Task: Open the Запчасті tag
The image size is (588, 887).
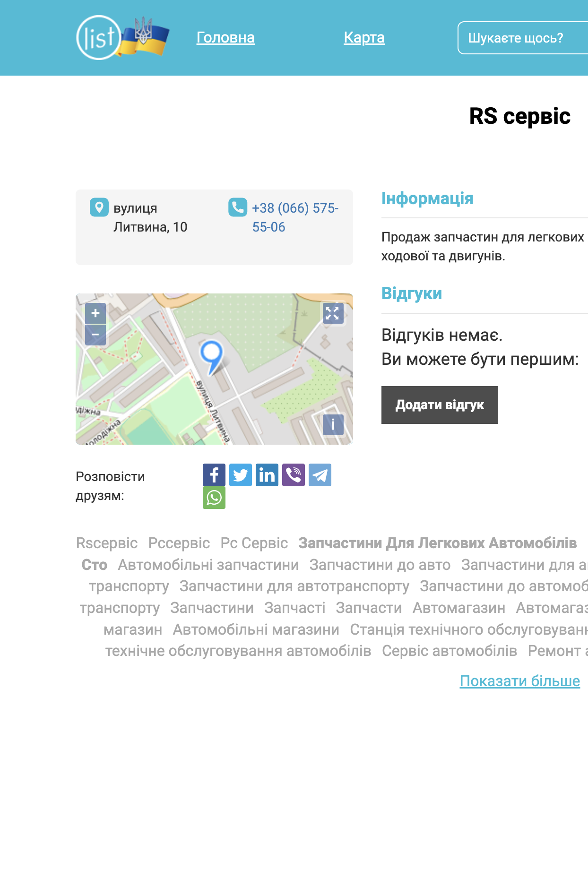Action: coord(295,608)
